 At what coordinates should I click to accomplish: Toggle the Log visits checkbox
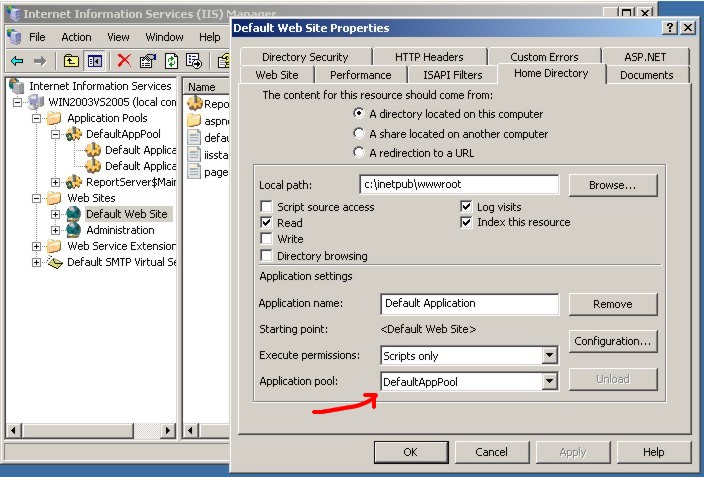point(466,207)
